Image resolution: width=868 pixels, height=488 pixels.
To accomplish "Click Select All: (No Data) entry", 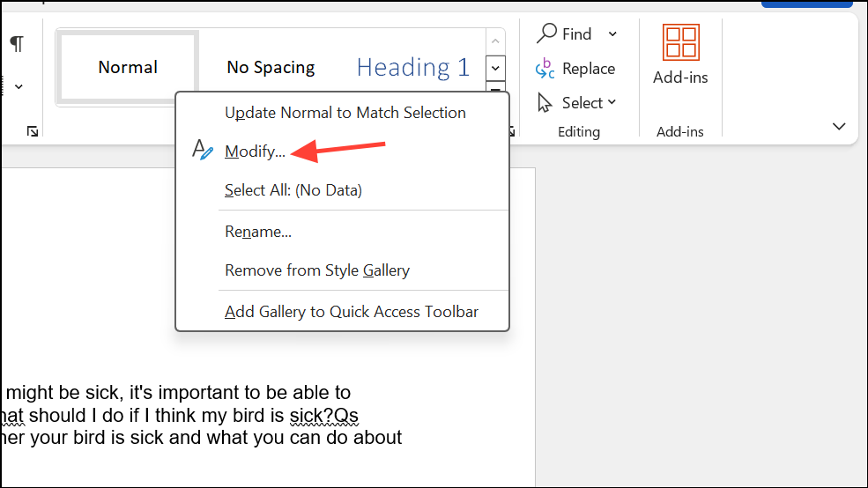I will click(x=293, y=190).
